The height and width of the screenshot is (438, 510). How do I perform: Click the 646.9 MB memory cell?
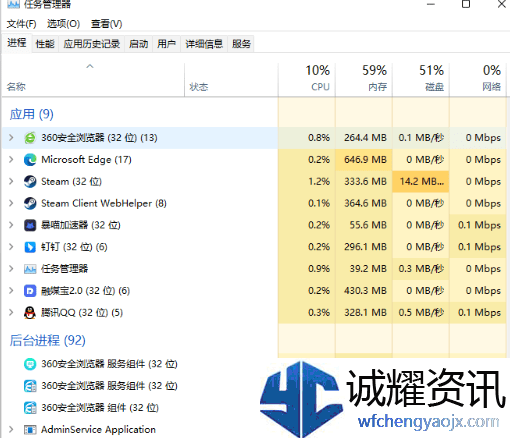[x=364, y=160]
